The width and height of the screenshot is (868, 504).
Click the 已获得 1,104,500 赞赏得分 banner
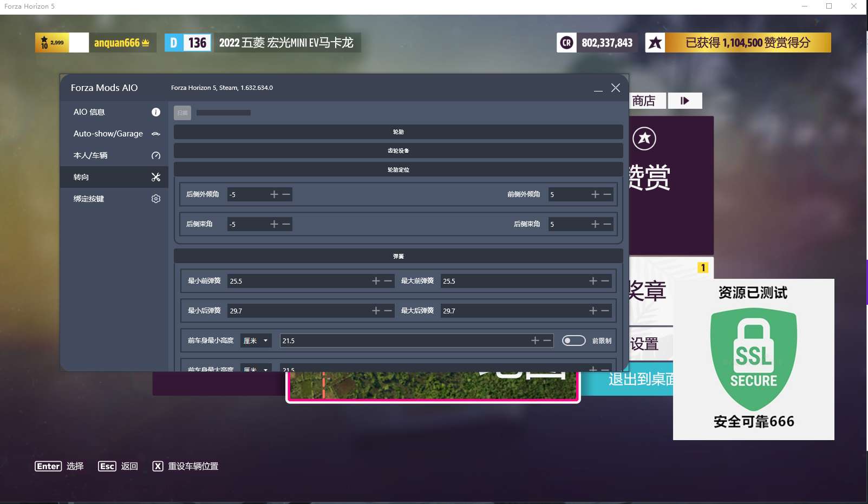[748, 43]
